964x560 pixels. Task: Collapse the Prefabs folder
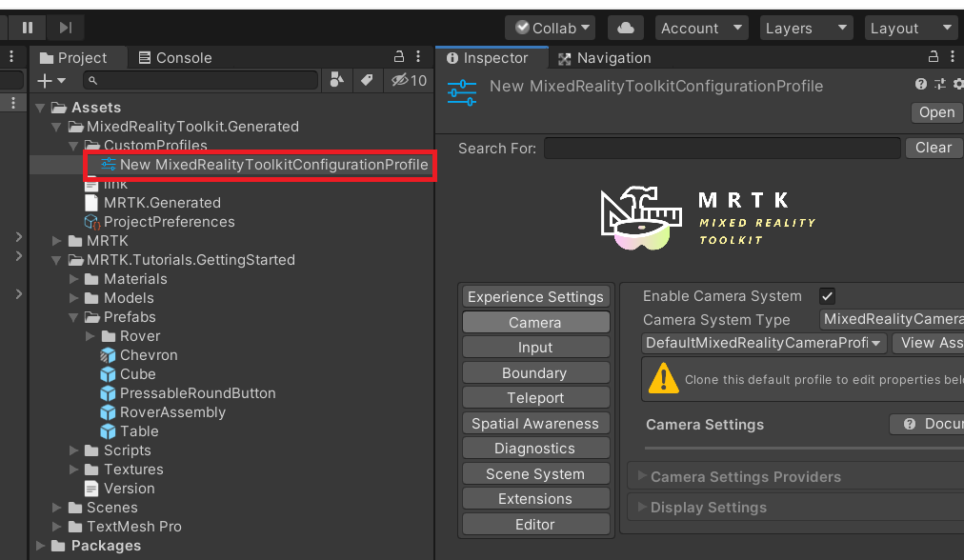(73, 317)
